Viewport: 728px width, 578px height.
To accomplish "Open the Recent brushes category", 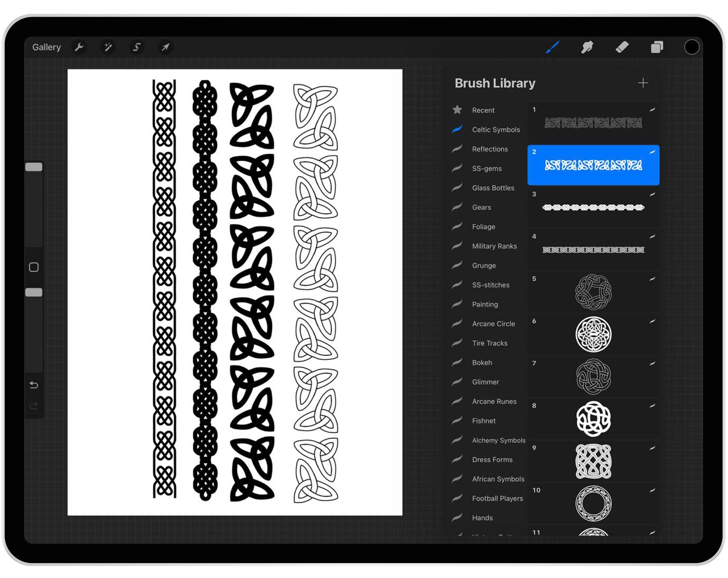I will (x=483, y=110).
